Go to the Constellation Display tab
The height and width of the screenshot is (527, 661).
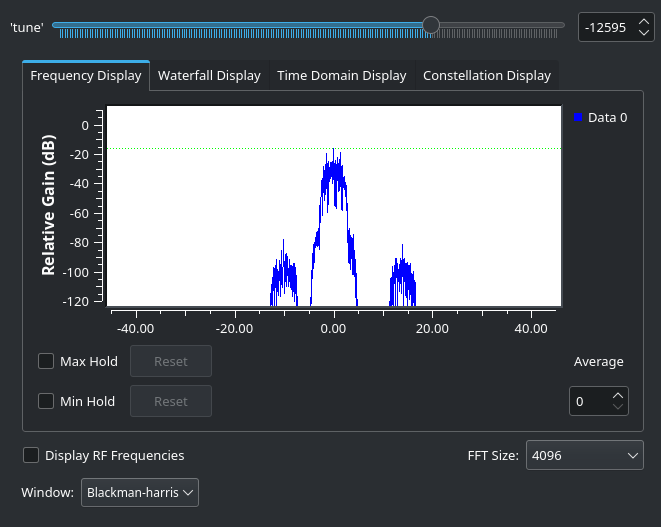[486, 76]
